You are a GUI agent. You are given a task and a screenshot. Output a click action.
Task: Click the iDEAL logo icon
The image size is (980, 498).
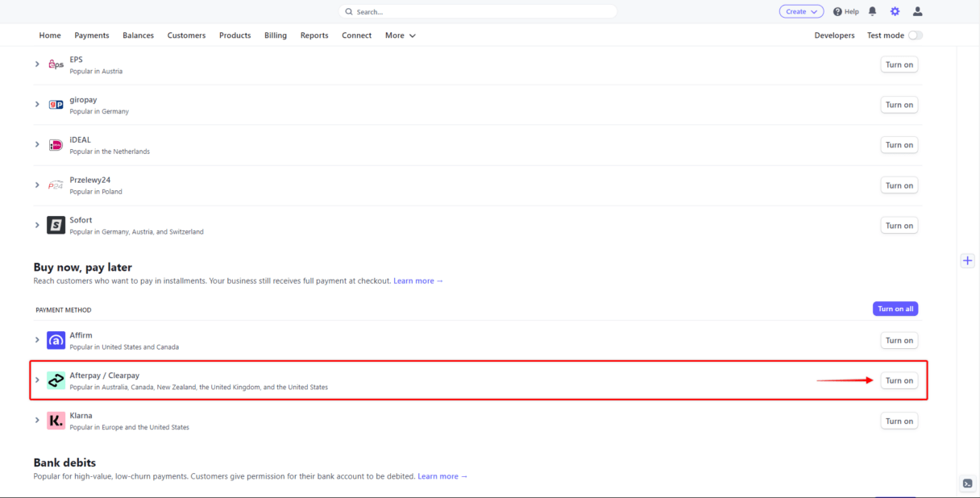click(x=56, y=145)
